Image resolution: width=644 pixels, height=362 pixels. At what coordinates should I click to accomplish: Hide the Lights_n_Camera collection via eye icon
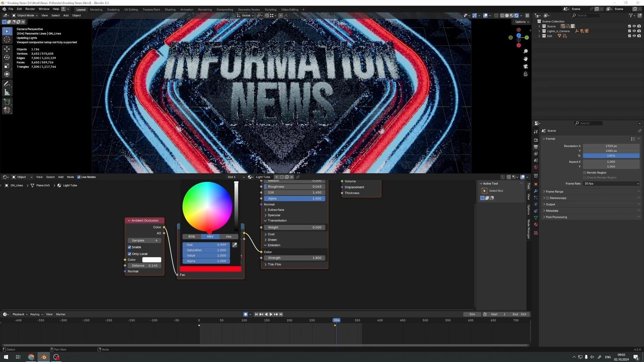tap(634, 31)
